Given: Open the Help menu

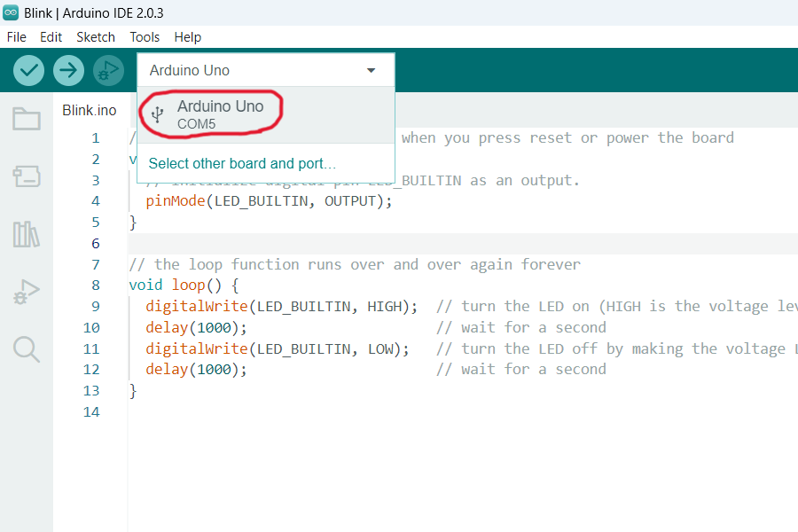Looking at the screenshot, I should 187,37.
